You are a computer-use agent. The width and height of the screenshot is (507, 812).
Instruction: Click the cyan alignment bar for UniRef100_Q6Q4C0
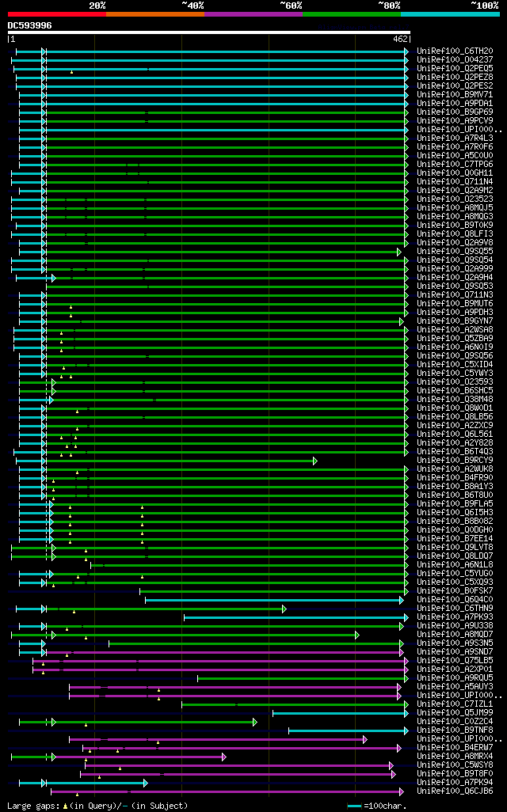[273, 600]
